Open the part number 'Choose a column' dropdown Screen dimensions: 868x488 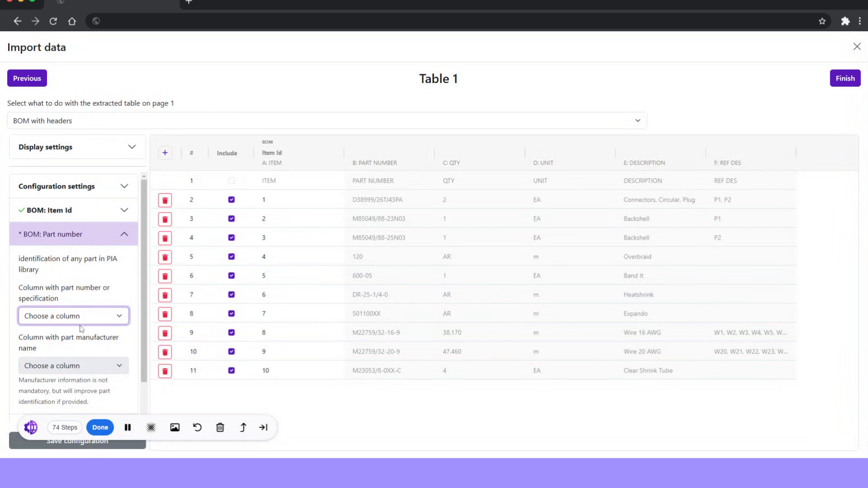click(x=73, y=315)
